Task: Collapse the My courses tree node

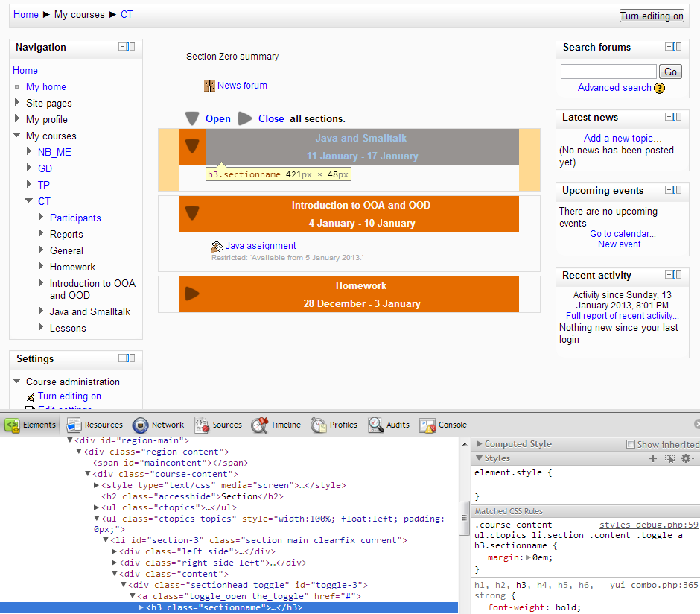Action: click(17, 135)
